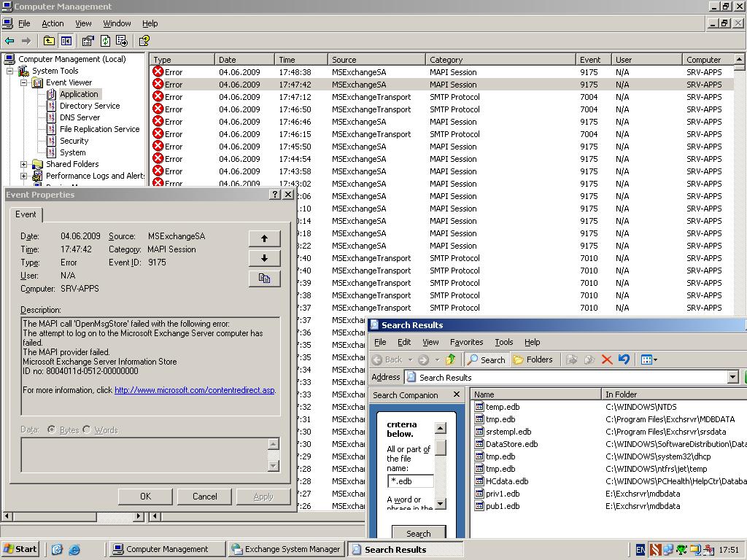The width and height of the screenshot is (747, 560).
Task: Open the Favorites menu in Search Results
Action: point(466,342)
